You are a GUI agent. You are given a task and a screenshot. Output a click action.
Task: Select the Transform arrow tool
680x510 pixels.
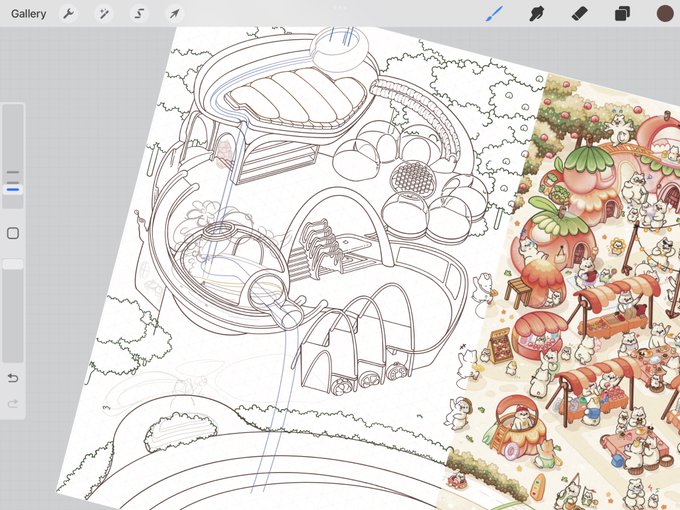[x=174, y=14]
